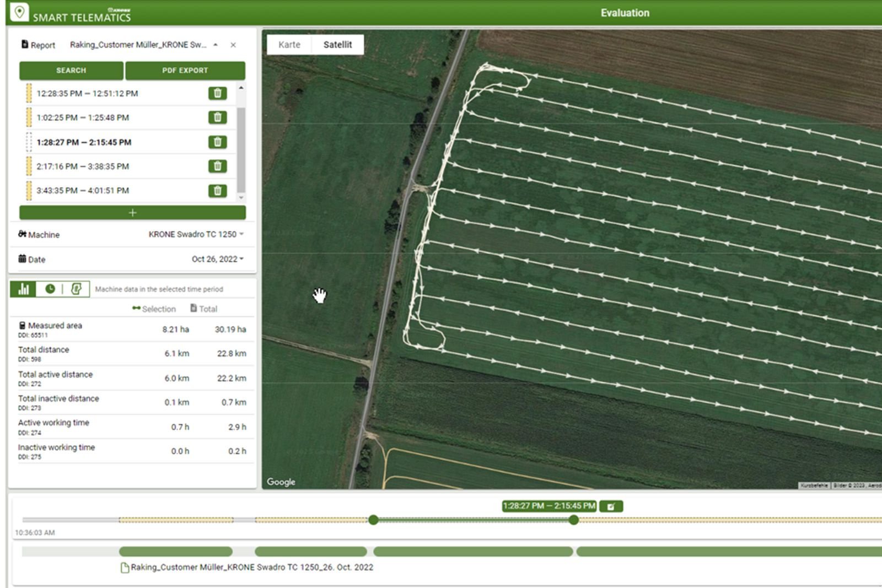Add a new time segment with plus button

click(x=132, y=213)
